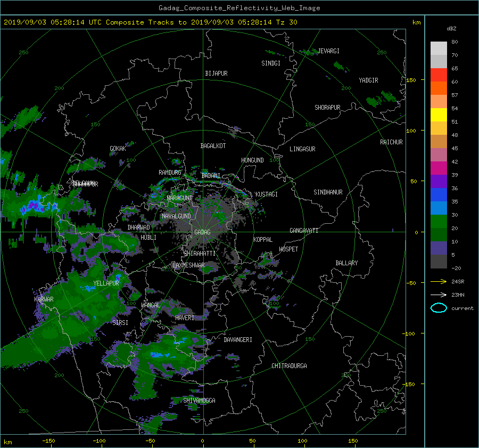Click the SHIRAHATTI city label

point(200,254)
